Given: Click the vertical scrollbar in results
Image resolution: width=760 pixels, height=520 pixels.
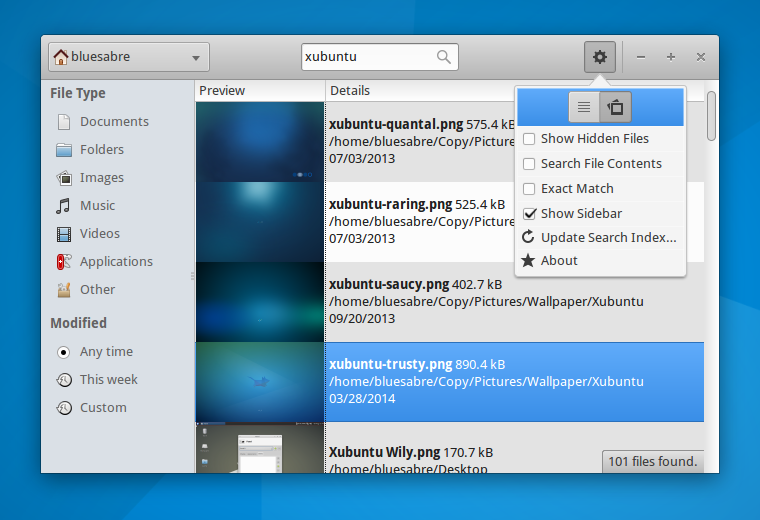Looking at the screenshot, I should pos(711,116).
